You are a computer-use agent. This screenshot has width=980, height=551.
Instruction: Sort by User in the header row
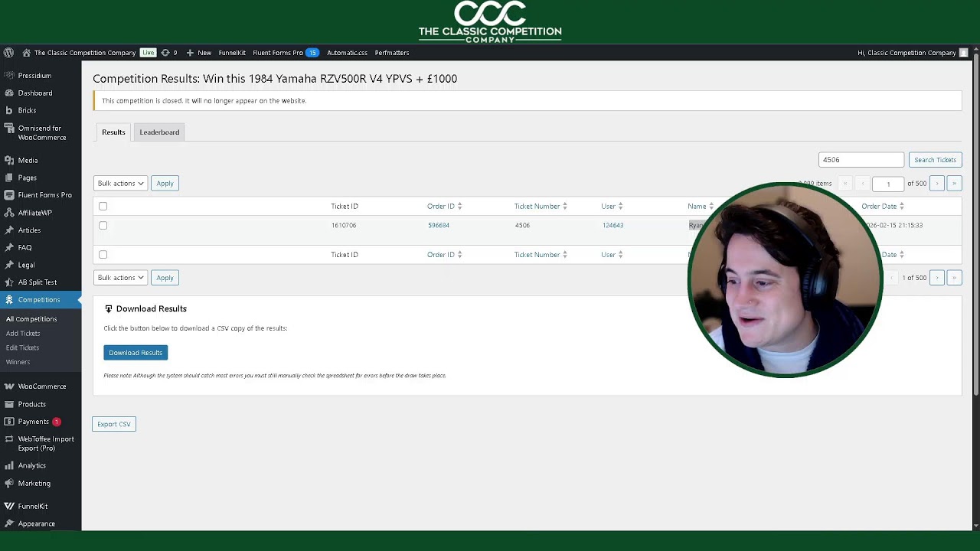pos(612,207)
